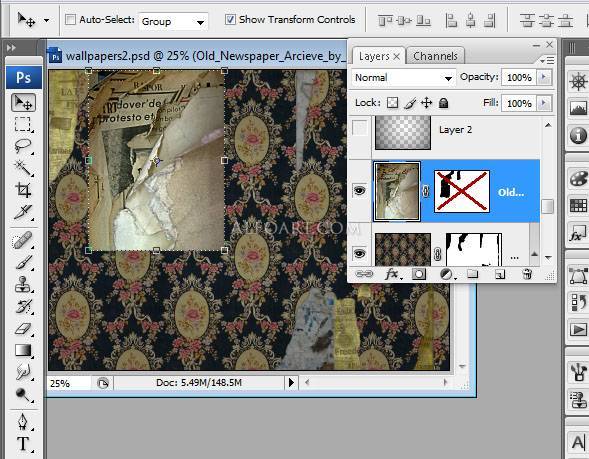
Task: Open the Actions panel play icon
Action: click(x=578, y=329)
